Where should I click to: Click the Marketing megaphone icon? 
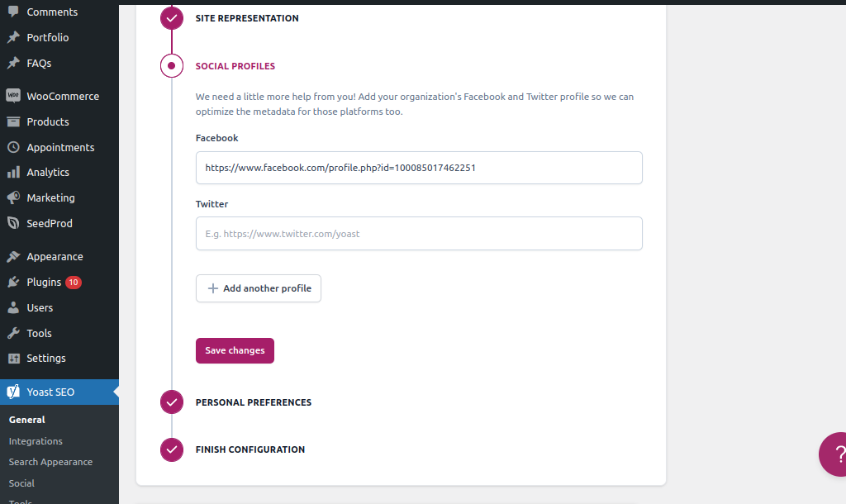[x=13, y=198]
